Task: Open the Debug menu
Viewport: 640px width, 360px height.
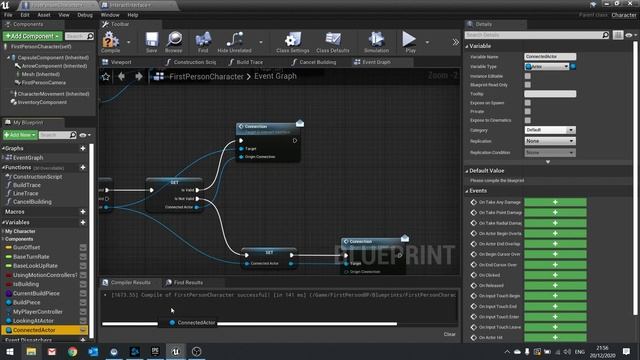Action: click(x=85, y=15)
